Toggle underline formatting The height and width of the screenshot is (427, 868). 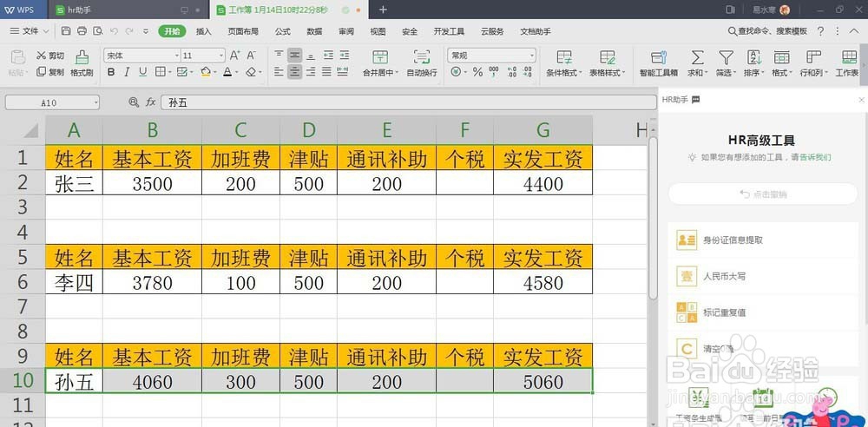(x=143, y=72)
